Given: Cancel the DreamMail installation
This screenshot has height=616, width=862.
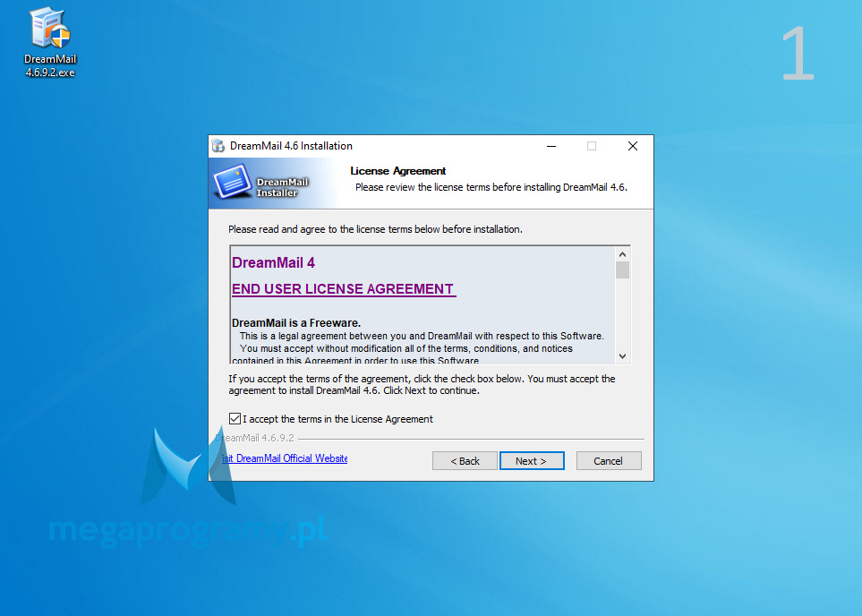Looking at the screenshot, I should point(609,461).
